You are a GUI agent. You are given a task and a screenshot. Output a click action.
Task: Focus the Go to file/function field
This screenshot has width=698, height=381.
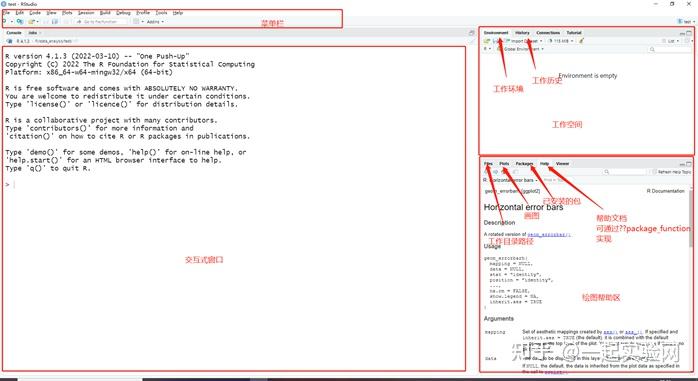[101, 21]
